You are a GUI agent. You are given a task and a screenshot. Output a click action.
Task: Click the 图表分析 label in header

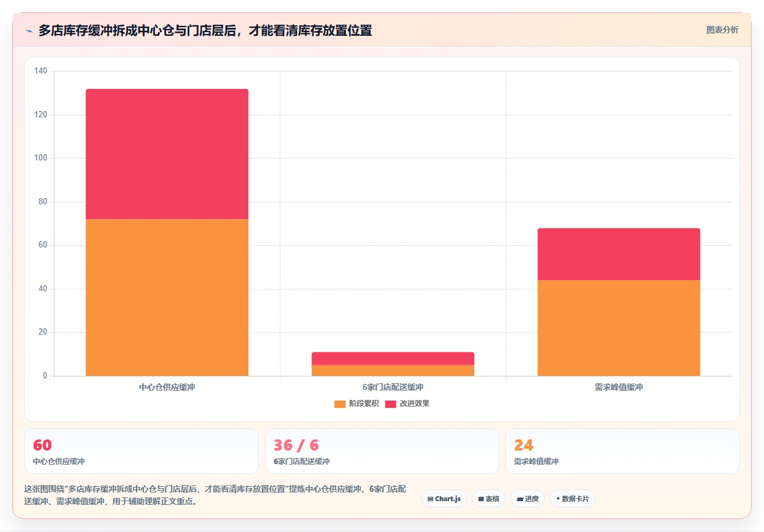coord(722,30)
